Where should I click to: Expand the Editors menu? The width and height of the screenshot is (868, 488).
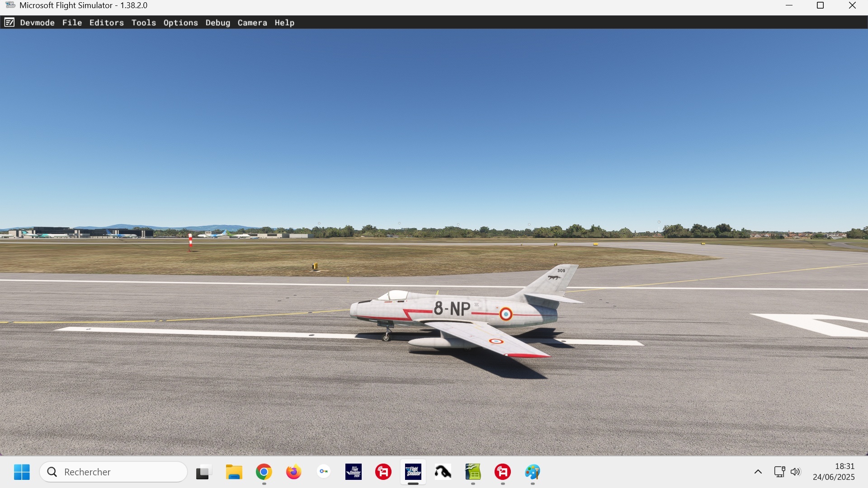click(106, 23)
